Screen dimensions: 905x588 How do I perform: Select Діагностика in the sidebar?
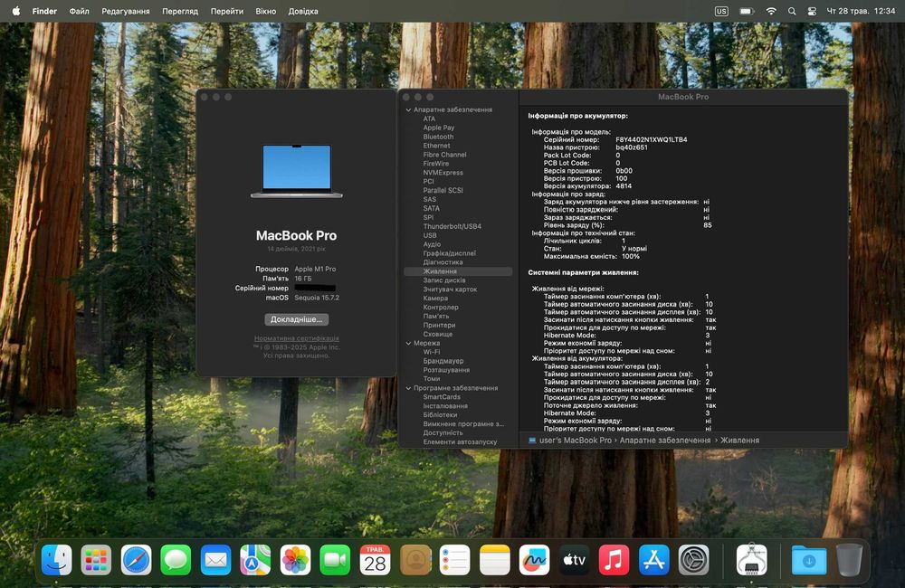443,262
